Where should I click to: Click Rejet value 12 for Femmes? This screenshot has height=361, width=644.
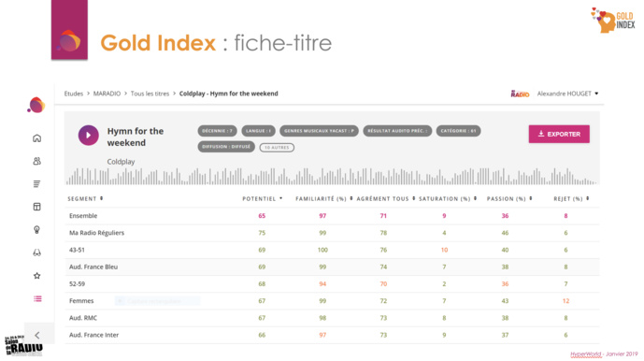click(x=565, y=301)
